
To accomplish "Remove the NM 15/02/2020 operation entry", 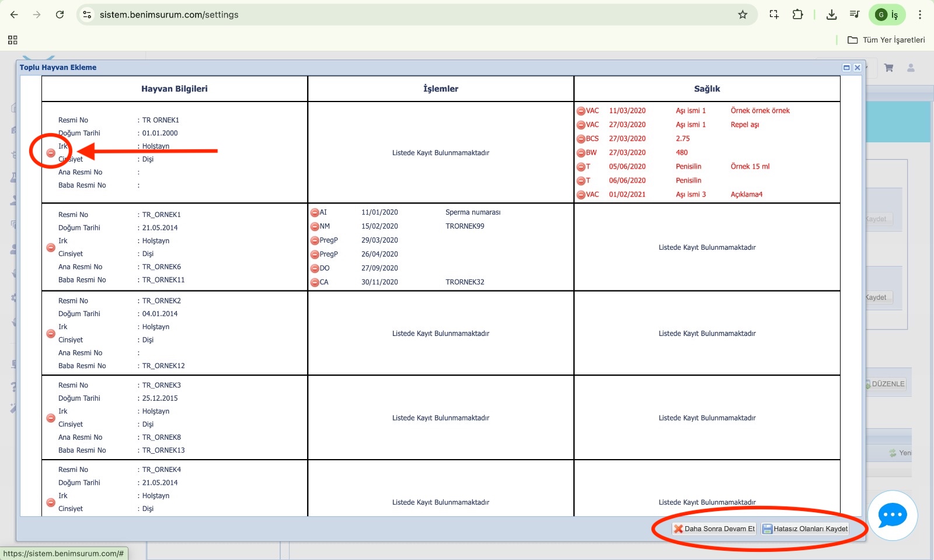I will [315, 226].
